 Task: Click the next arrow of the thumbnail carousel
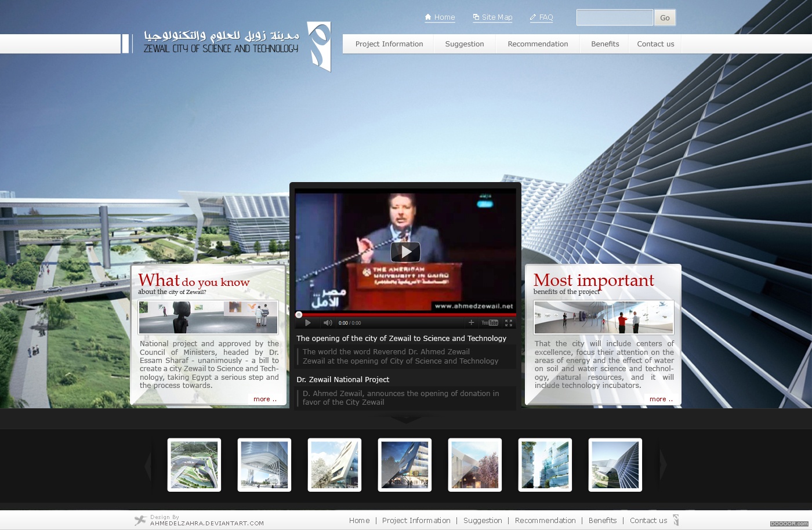664,464
